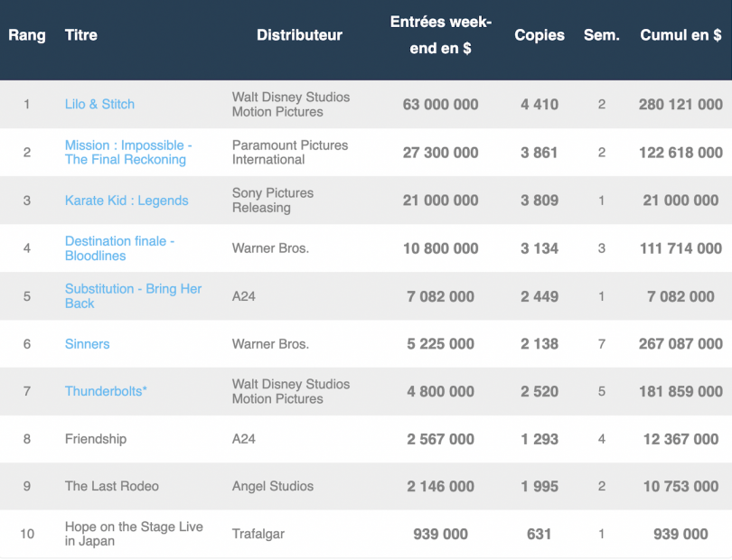This screenshot has height=560, width=732.
Task: Select The Last Rodeo title text
Action: tap(112, 486)
